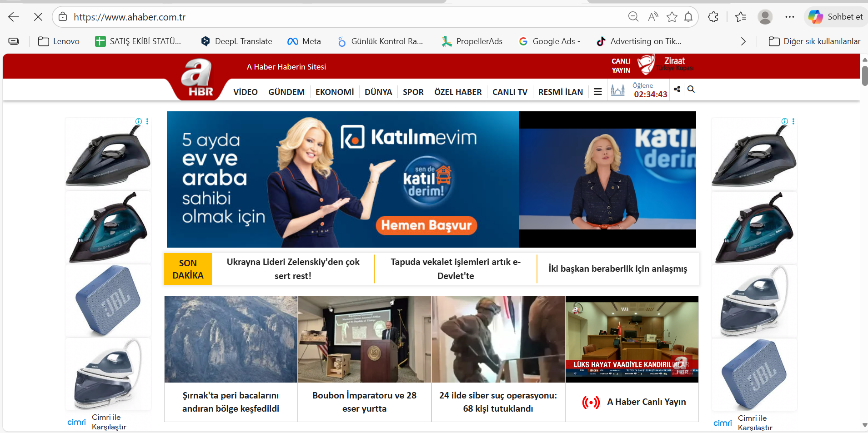Image resolution: width=868 pixels, height=433 pixels.
Task: Open ad options dots on left ad
Action: pyautogui.click(x=147, y=121)
